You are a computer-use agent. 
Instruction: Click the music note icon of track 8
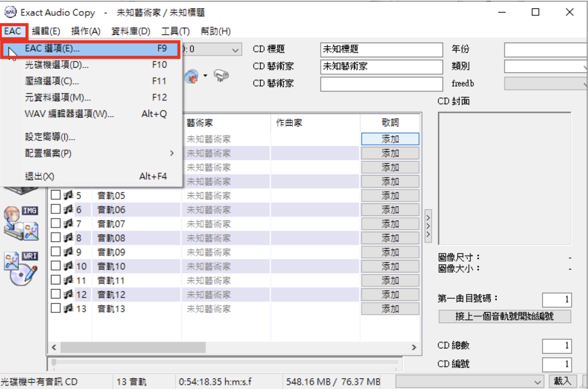pos(68,238)
